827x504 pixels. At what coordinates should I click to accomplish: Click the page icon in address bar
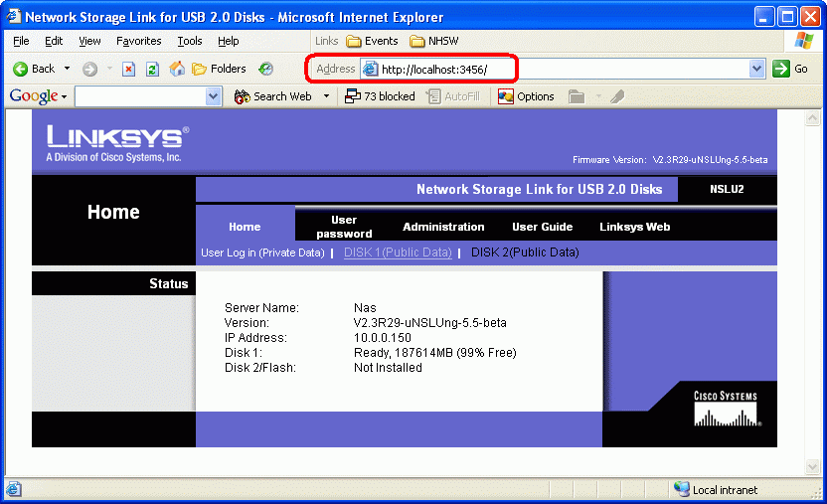(x=371, y=69)
